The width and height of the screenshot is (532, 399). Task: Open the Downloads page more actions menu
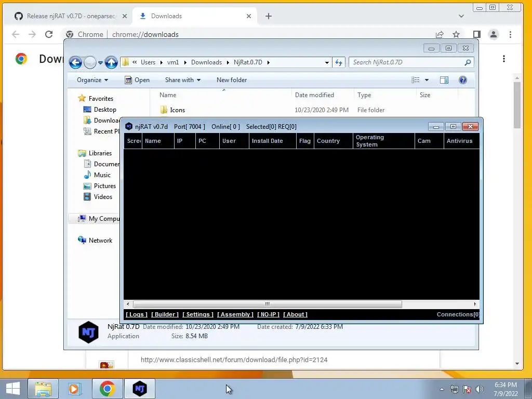tap(504, 59)
